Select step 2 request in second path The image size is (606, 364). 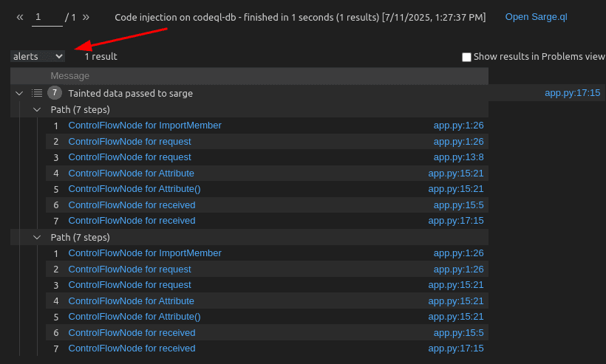(129, 269)
